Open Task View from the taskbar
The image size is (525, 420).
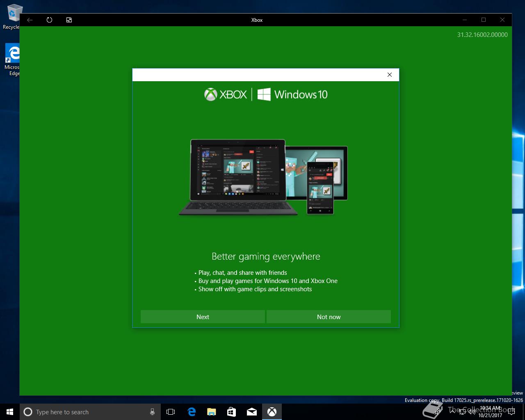171,412
